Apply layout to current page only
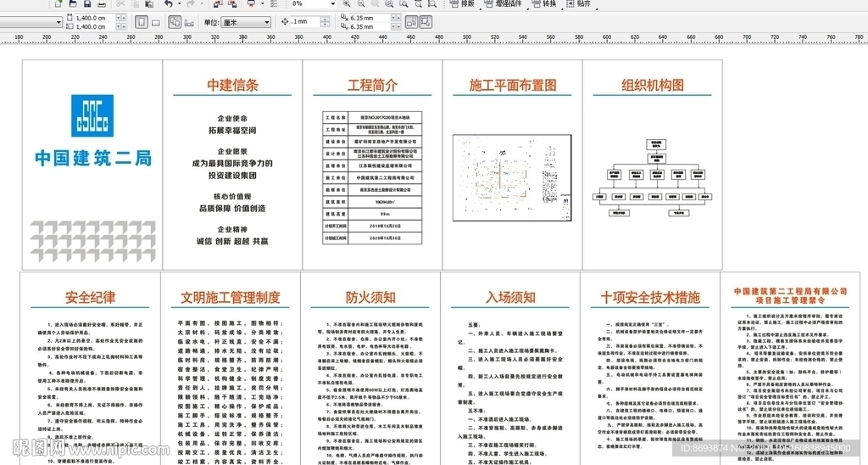 [x=189, y=22]
